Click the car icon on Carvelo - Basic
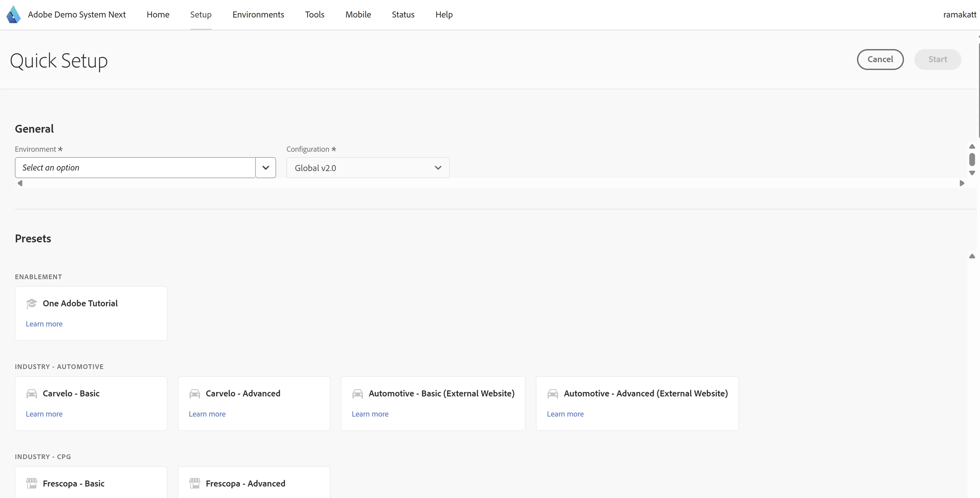 32,393
